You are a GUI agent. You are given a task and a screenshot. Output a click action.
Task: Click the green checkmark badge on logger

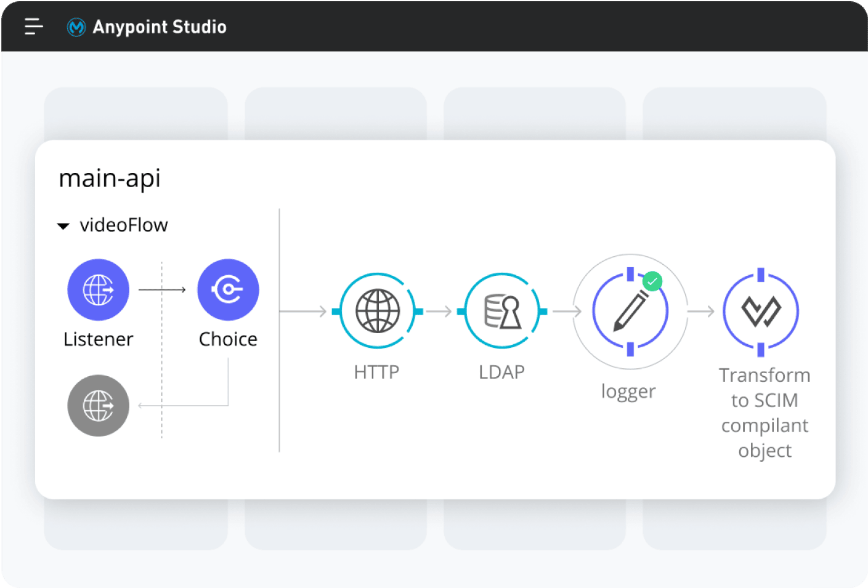[x=652, y=281]
